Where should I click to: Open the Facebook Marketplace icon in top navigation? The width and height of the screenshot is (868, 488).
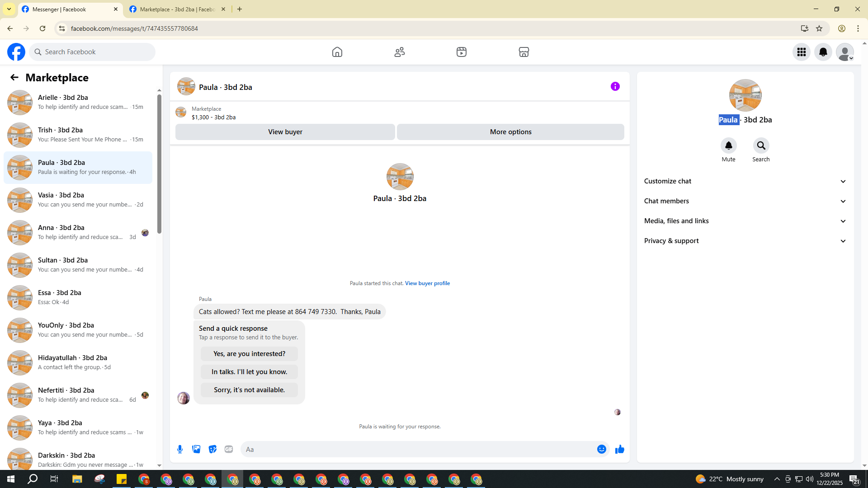click(524, 52)
